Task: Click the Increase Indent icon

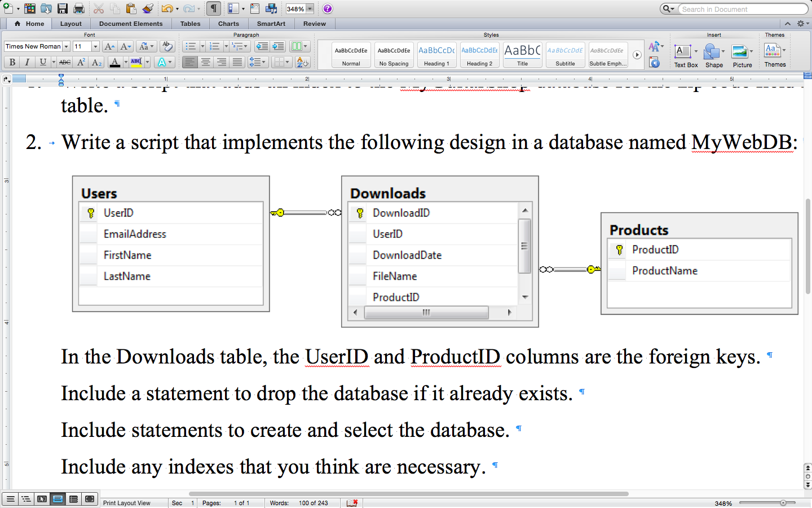Action: click(x=278, y=46)
